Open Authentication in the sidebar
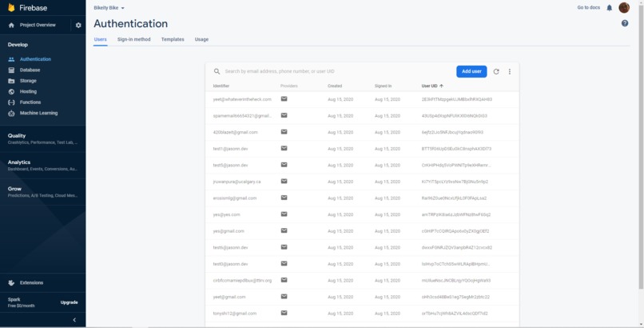This screenshot has height=328, width=644. pos(35,59)
